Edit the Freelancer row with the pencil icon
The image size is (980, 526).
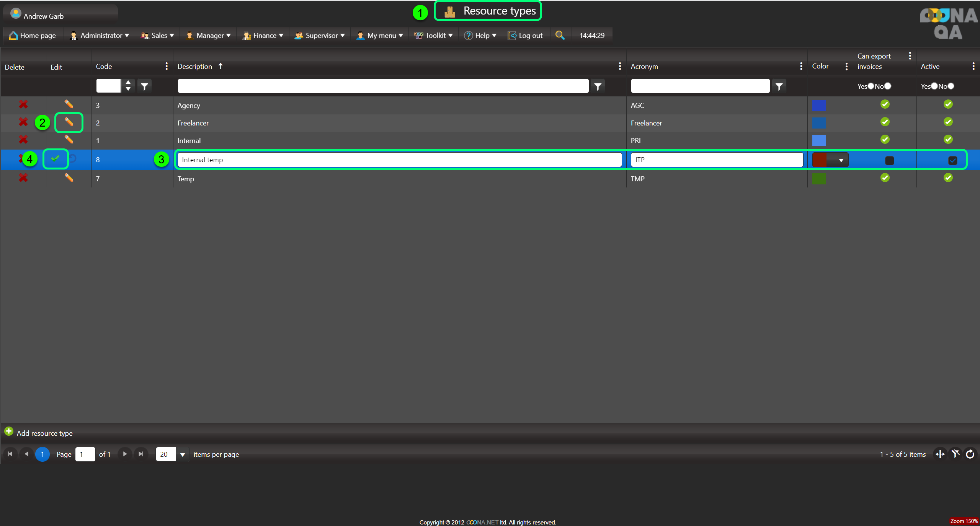click(69, 122)
